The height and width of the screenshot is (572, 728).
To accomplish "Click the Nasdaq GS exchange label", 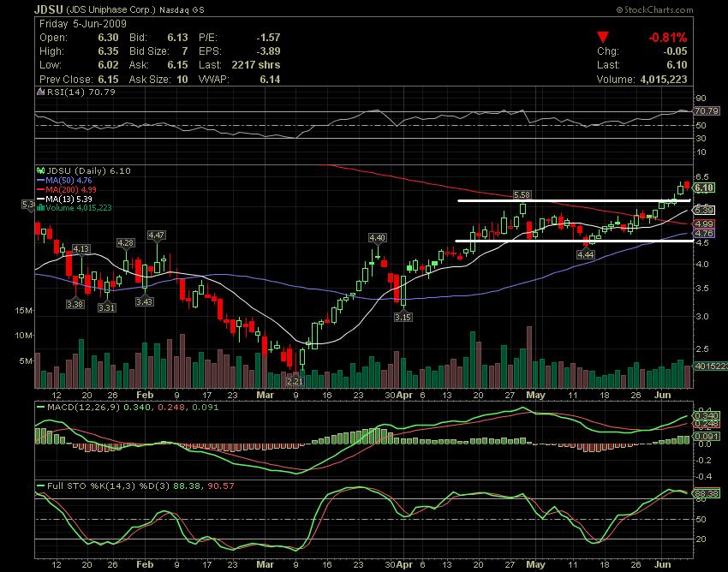I will (x=182, y=9).
